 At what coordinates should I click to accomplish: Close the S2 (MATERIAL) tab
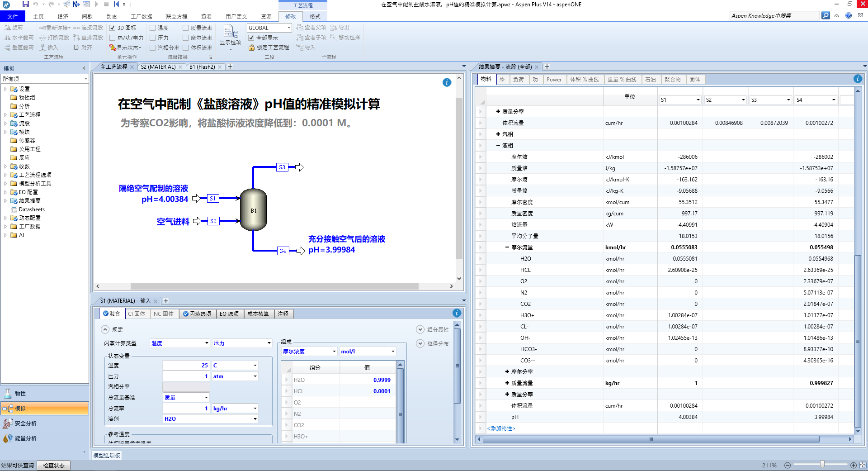180,67
